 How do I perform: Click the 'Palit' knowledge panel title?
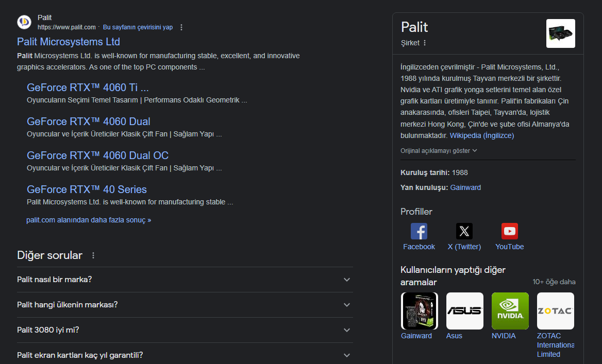[x=414, y=27]
